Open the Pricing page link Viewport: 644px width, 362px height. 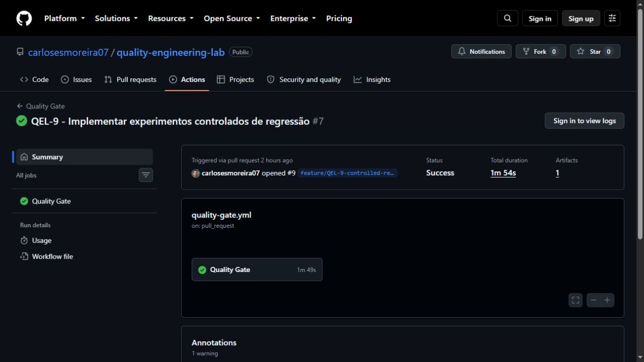(x=339, y=18)
